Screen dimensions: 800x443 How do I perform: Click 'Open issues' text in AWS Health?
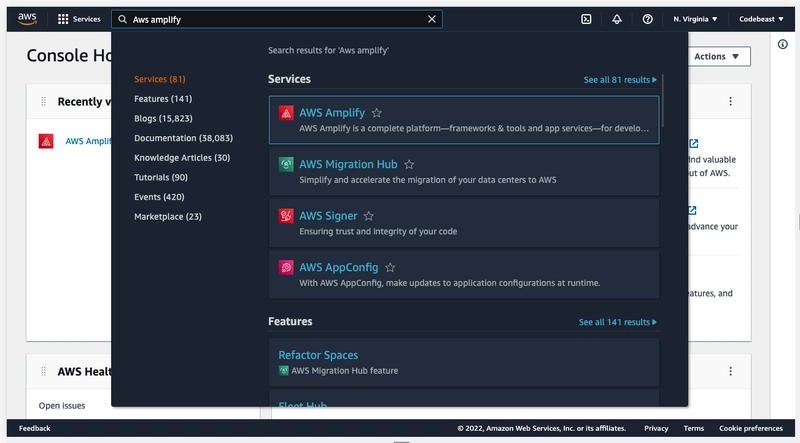click(62, 406)
